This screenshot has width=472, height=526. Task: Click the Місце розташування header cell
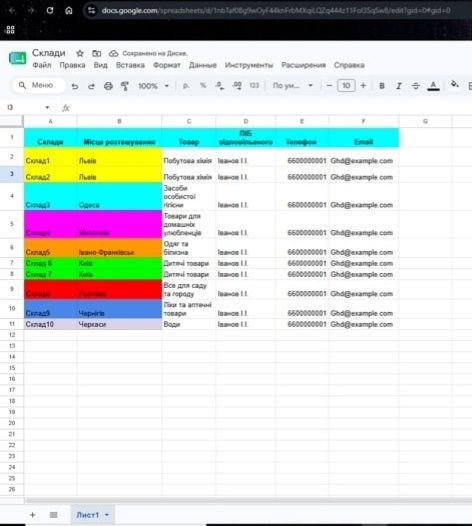119,137
